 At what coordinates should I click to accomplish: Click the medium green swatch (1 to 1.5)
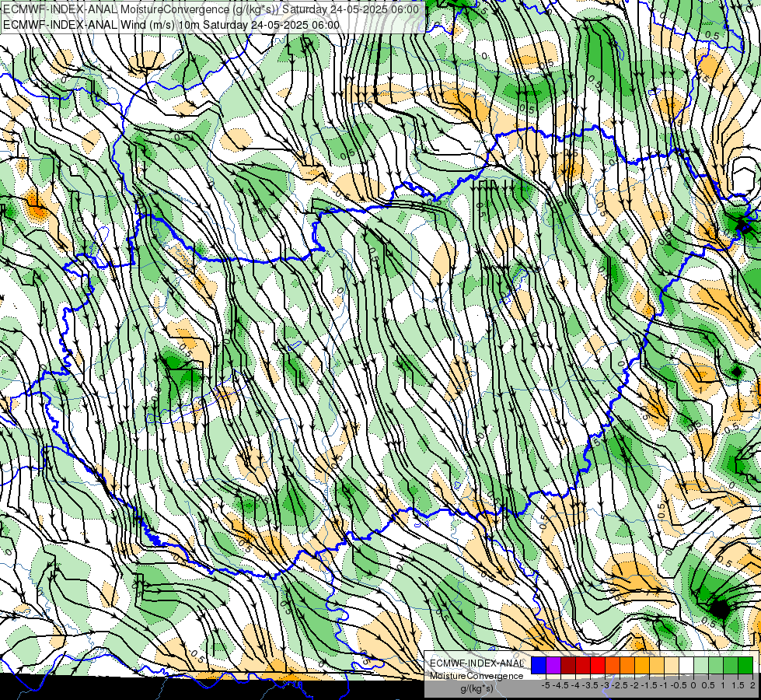(731, 666)
